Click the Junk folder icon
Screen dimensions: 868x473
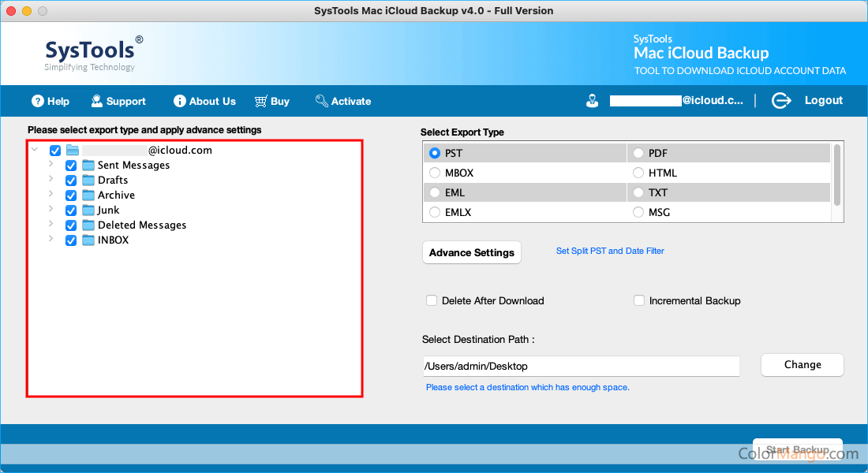(87, 210)
